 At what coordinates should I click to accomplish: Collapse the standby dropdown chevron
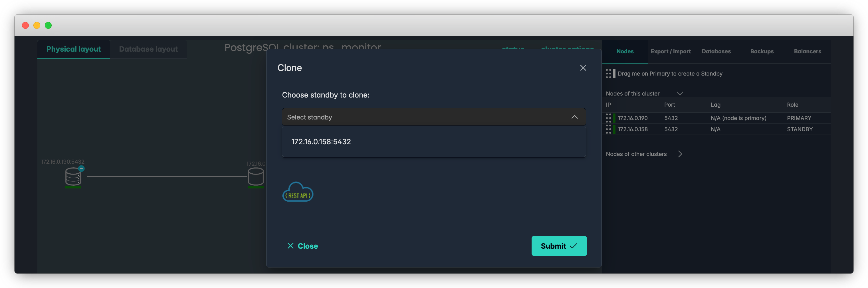coord(574,117)
